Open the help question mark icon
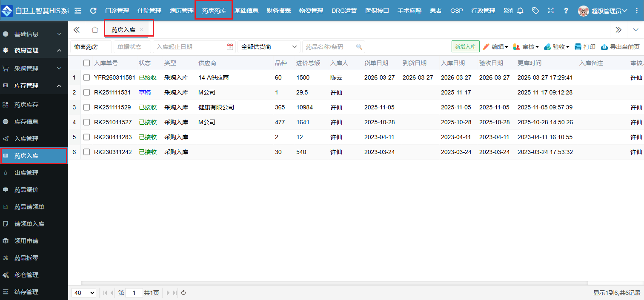This screenshot has height=300, width=644. point(566,11)
